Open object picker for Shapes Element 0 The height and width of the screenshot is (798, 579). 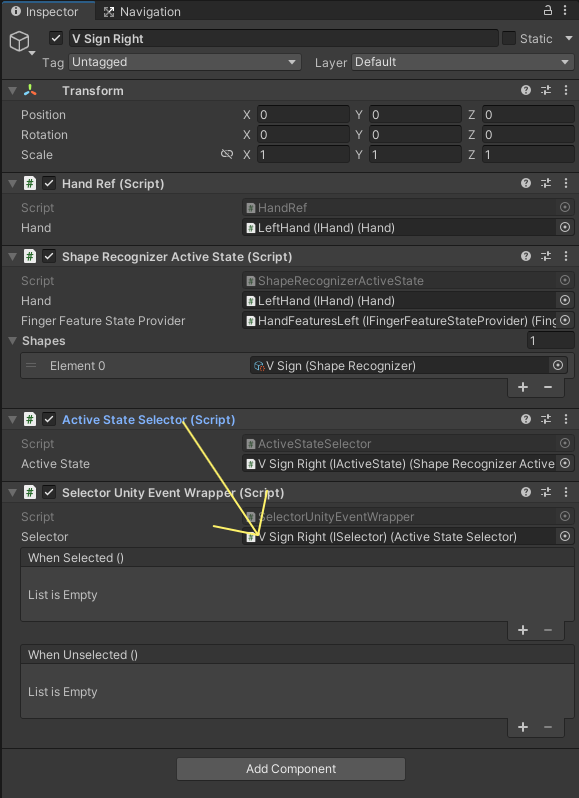click(x=558, y=365)
